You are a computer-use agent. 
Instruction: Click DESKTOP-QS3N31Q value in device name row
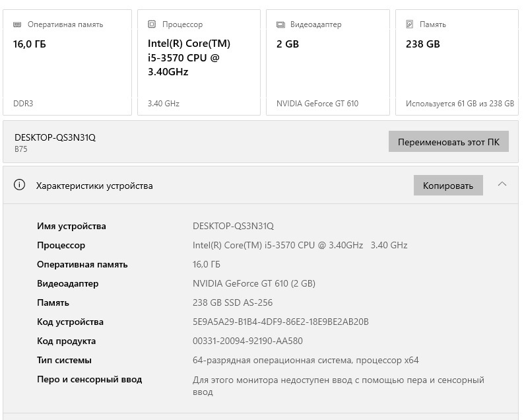233,226
